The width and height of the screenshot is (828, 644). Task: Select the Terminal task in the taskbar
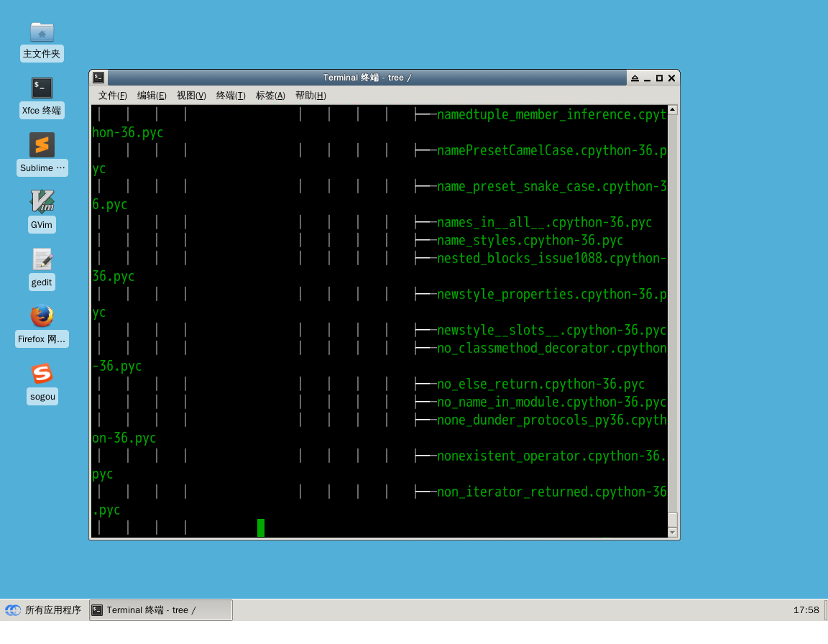click(x=161, y=610)
